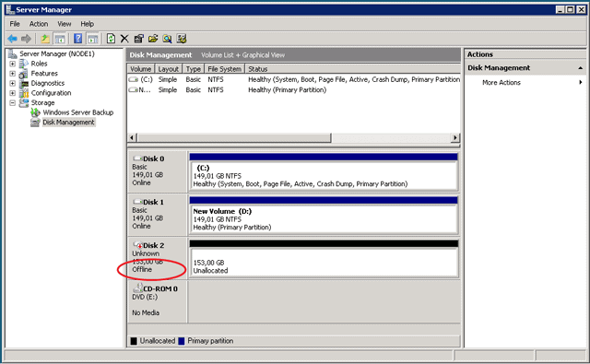Select Disk Management in the tree
590x364 pixels.
(68, 123)
